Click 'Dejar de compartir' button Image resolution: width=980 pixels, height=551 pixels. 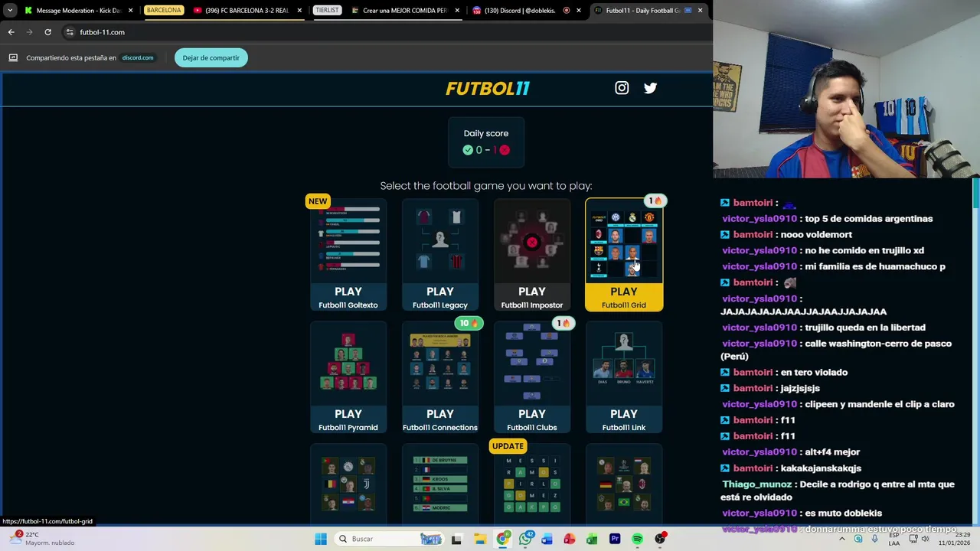point(211,57)
